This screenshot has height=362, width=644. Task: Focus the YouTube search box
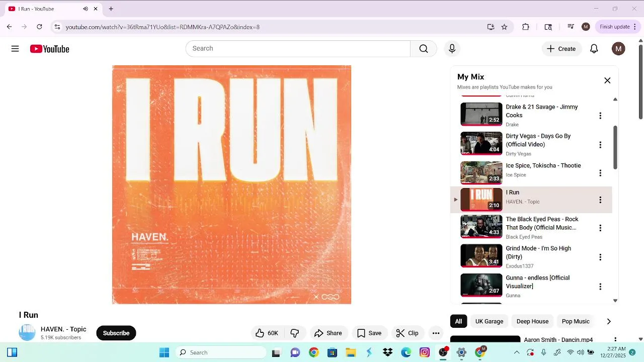click(x=298, y=49)
